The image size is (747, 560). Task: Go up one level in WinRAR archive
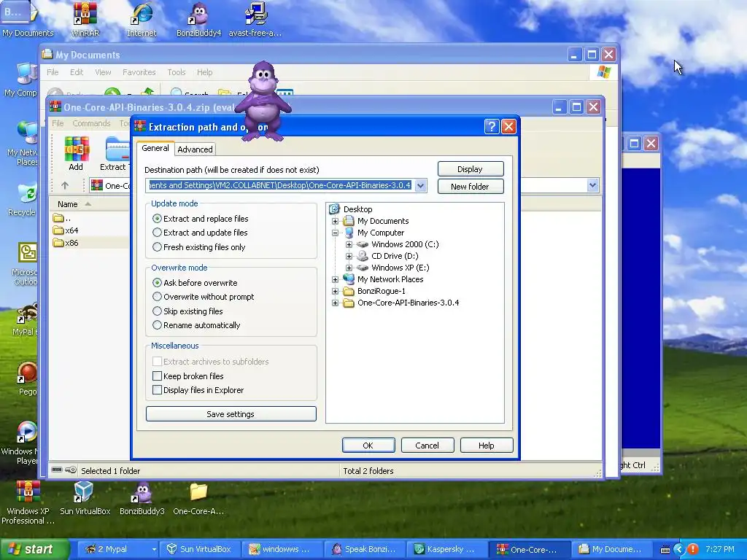[65, 185]
